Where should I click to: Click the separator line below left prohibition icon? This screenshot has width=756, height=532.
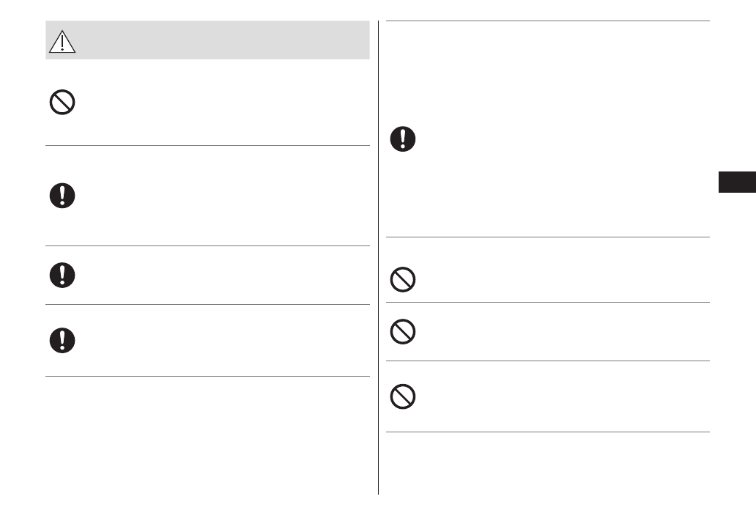point(207,145)
